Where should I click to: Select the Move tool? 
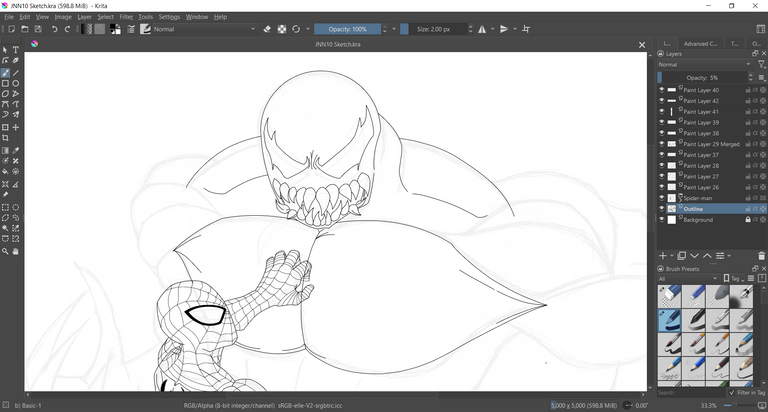16,127
